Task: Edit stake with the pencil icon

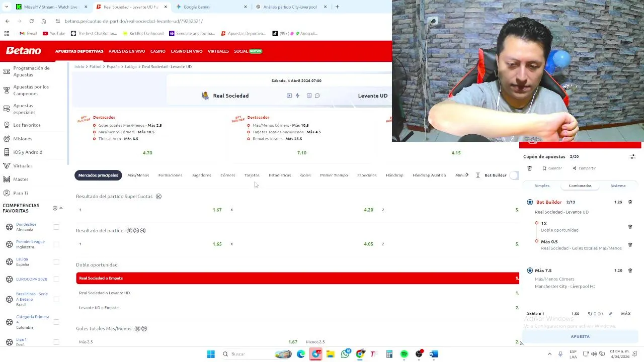Action: pos(610,314)
